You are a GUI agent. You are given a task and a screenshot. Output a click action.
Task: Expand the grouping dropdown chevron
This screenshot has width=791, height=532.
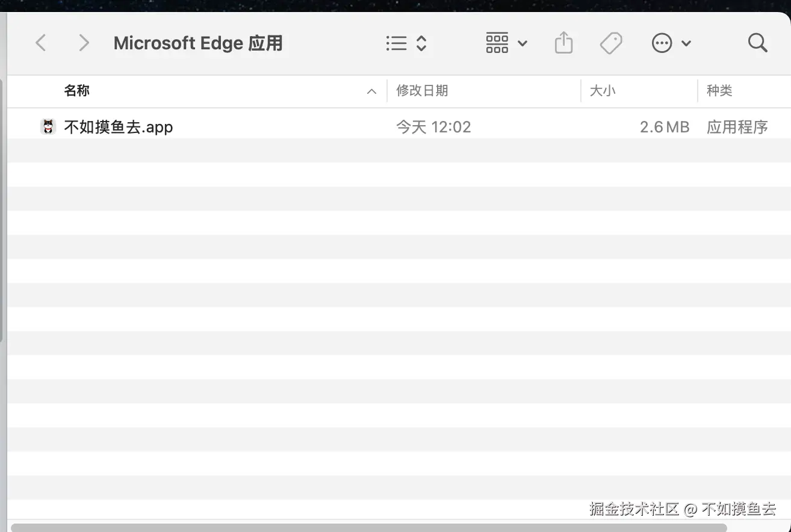pyautogui.click(x=523, y=43)
